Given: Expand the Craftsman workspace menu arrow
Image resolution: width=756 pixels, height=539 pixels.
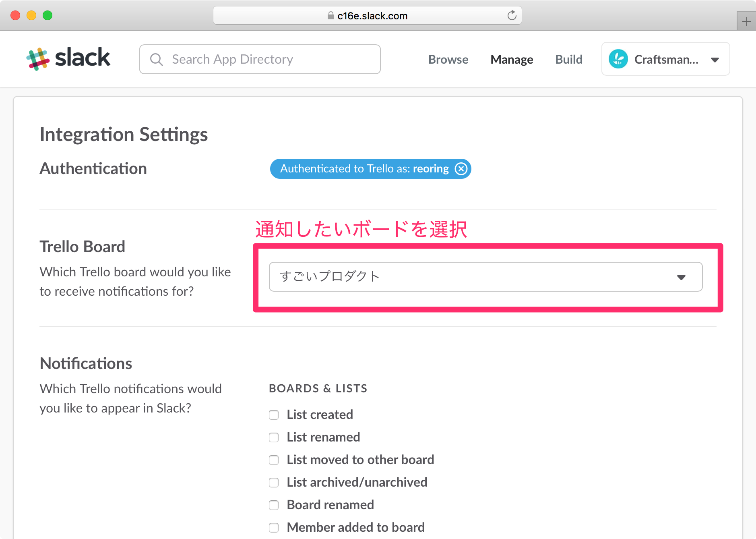Looking at the screenshot, I should (x=715, y=60).
